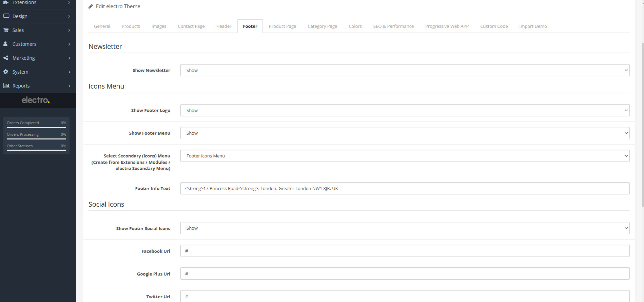Click the Google Plus Url input field
The image size is (644, 302).
click(405, 273)
